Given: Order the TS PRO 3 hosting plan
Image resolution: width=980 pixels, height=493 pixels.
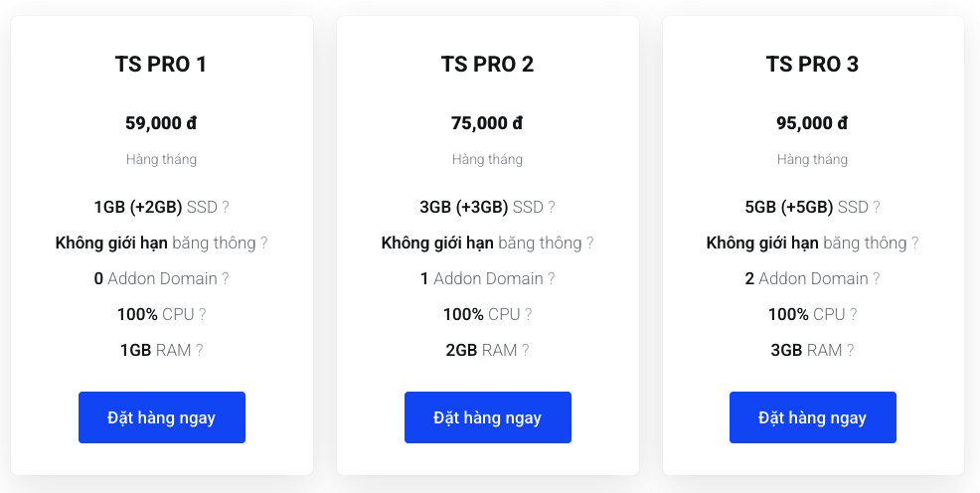Looking at the screenshot, I should click(812, 417).
